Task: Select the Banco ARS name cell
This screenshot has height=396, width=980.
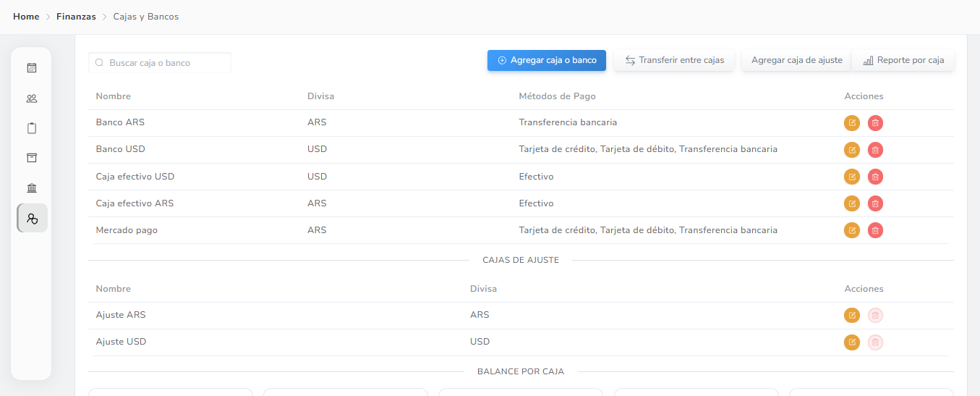Action: click(x=120, y=122)
